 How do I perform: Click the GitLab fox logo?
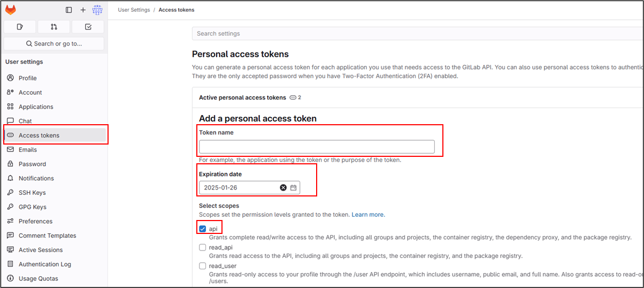[x=11, y=10]
